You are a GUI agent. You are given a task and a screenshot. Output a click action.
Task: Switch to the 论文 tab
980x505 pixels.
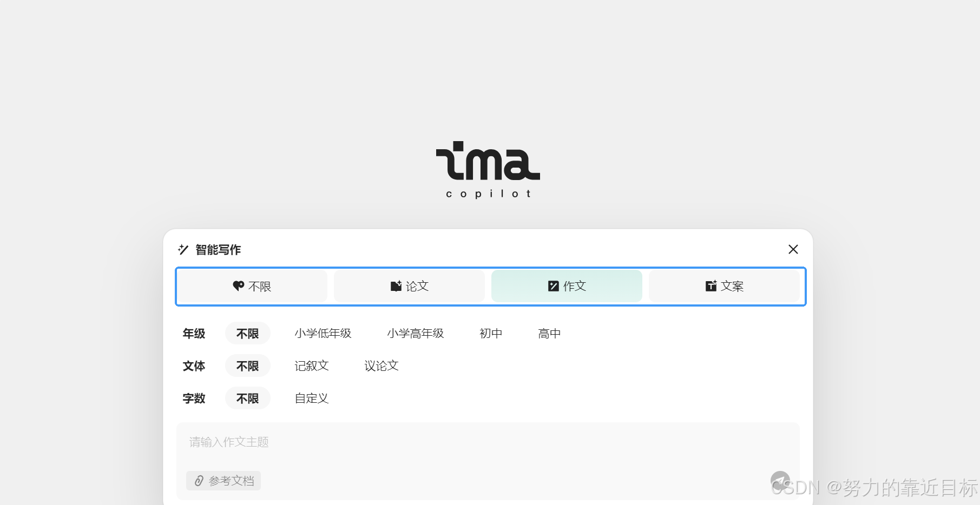[409, 286]
